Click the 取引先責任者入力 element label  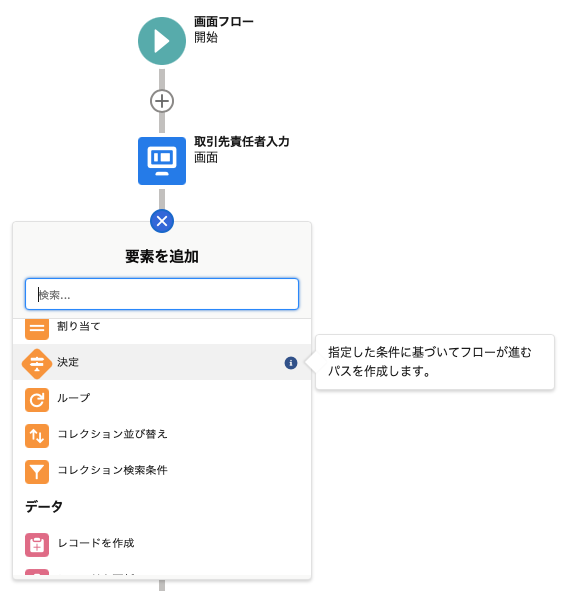click(242, 142)
